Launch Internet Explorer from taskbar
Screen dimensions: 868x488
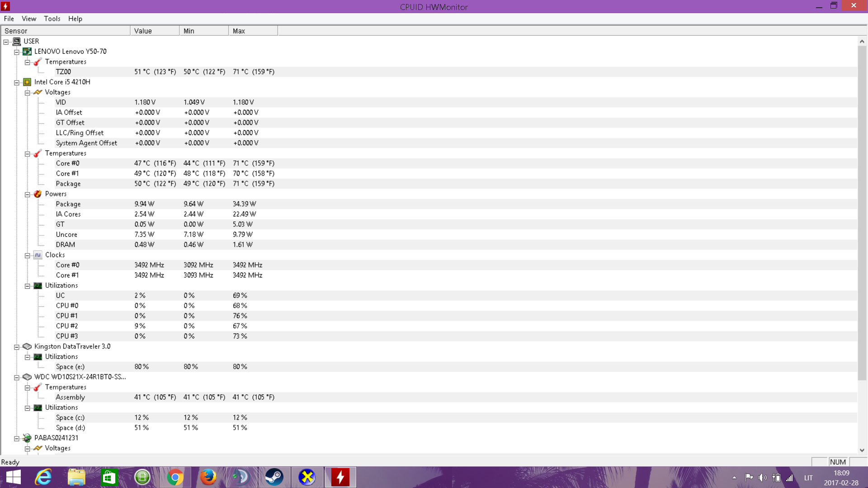pos(43,477)
